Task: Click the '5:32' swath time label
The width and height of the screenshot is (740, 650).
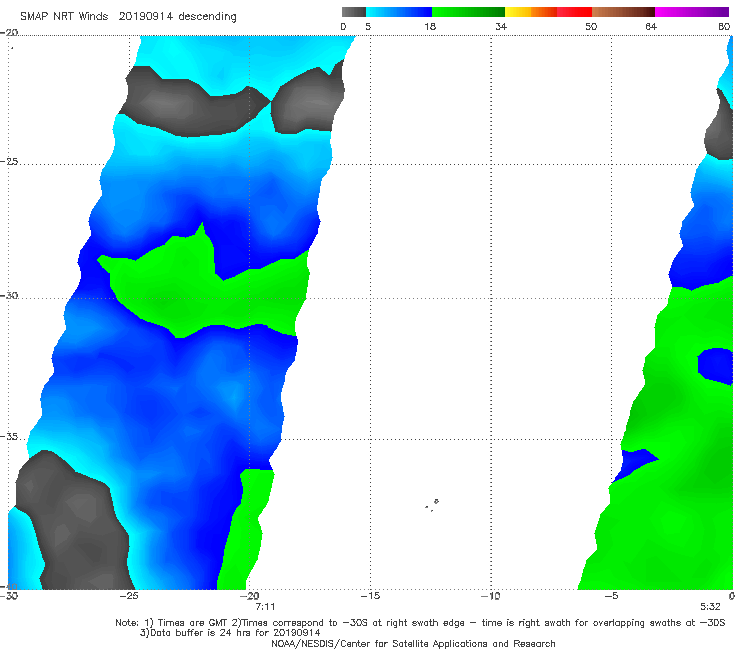Action: (710, 607)
